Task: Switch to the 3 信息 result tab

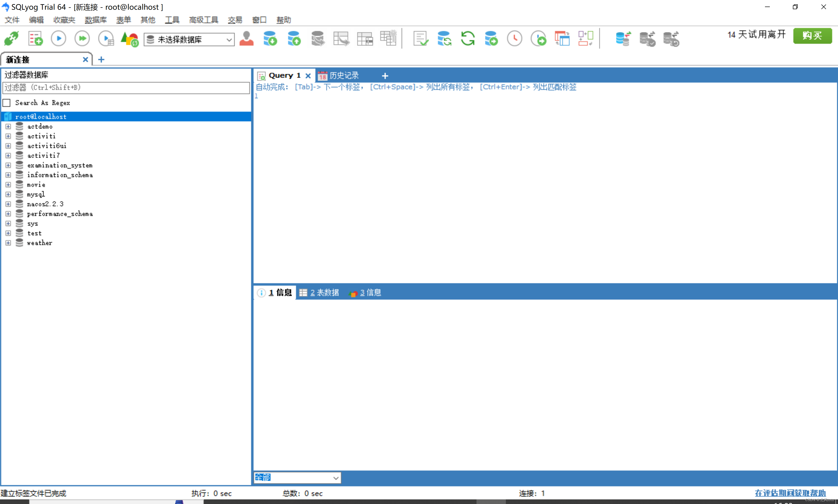Action: [365, 292]
